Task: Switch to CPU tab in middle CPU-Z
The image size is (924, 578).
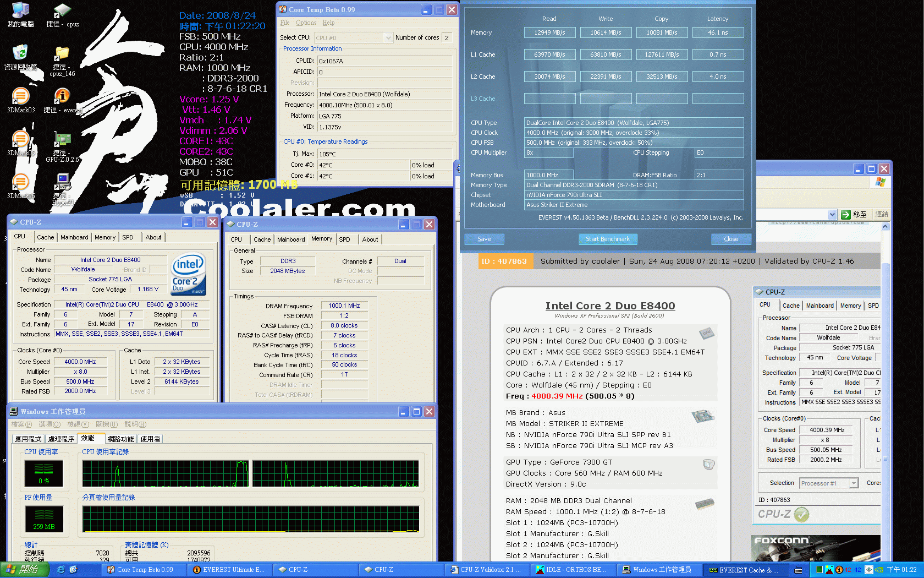Action: pos(236,239)
